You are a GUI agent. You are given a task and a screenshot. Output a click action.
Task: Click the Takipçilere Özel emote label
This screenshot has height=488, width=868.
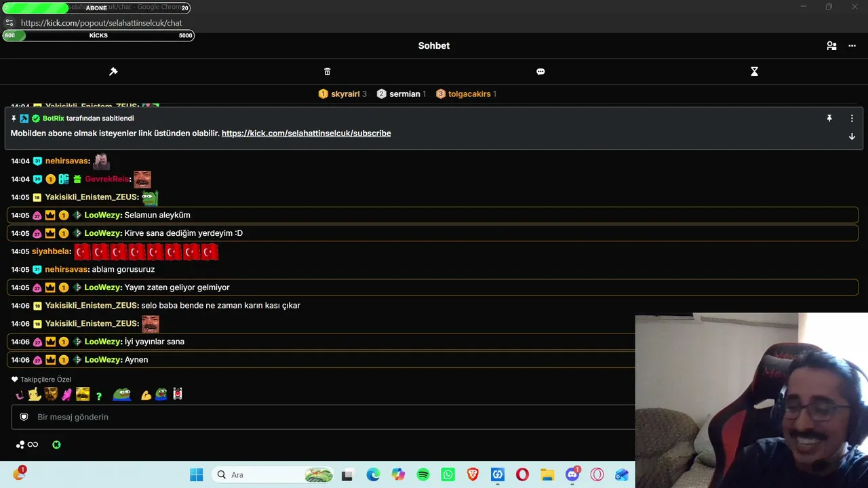point(45,380)
